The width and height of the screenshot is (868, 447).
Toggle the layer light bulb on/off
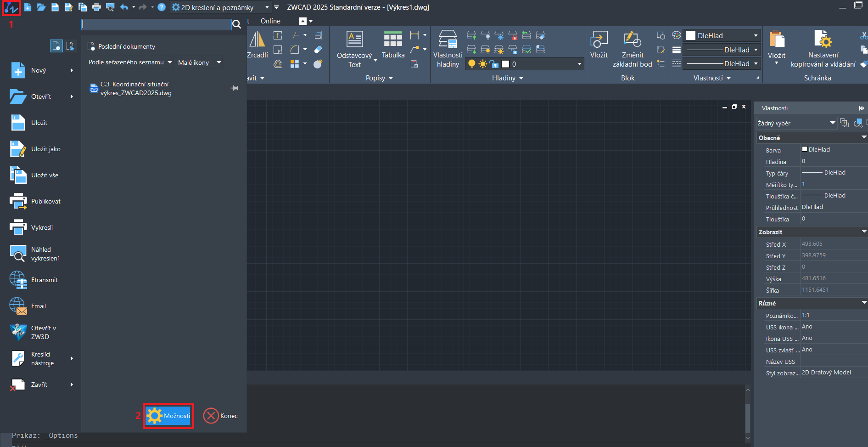click(472, 64)
